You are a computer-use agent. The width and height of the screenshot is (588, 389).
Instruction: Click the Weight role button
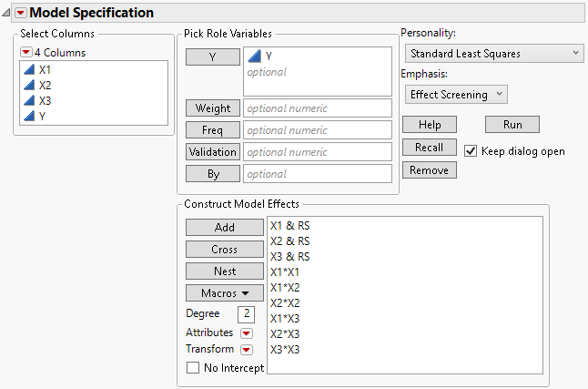coord(213,108)
